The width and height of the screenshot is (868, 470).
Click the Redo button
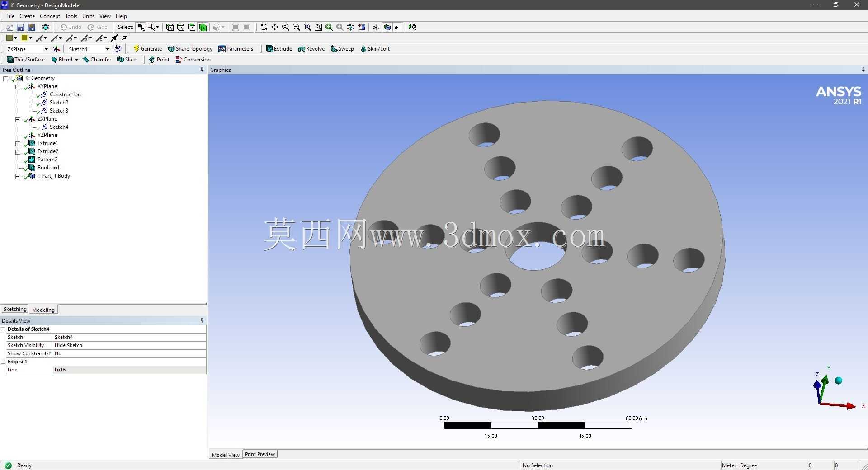pos(98,27)
